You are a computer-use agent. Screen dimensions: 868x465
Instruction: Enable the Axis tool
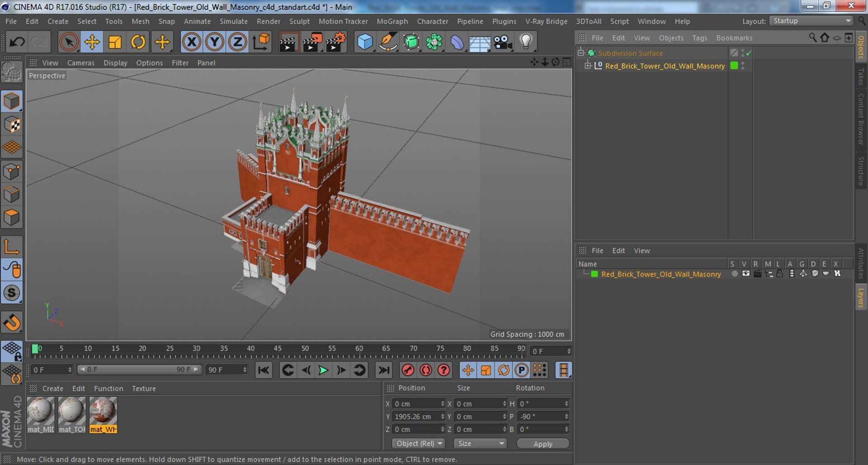point(12,247)
